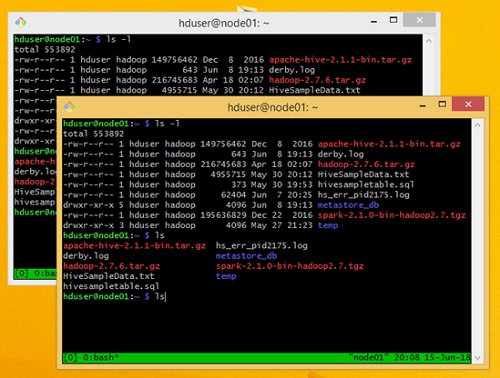Click HiveSampleData.txt in the short ls output
Screen dimensions: 500x378
109,276
